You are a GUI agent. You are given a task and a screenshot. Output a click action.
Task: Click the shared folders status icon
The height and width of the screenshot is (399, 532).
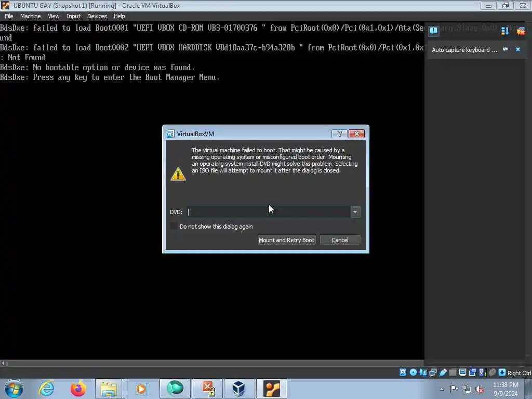[x=453, y=372]
